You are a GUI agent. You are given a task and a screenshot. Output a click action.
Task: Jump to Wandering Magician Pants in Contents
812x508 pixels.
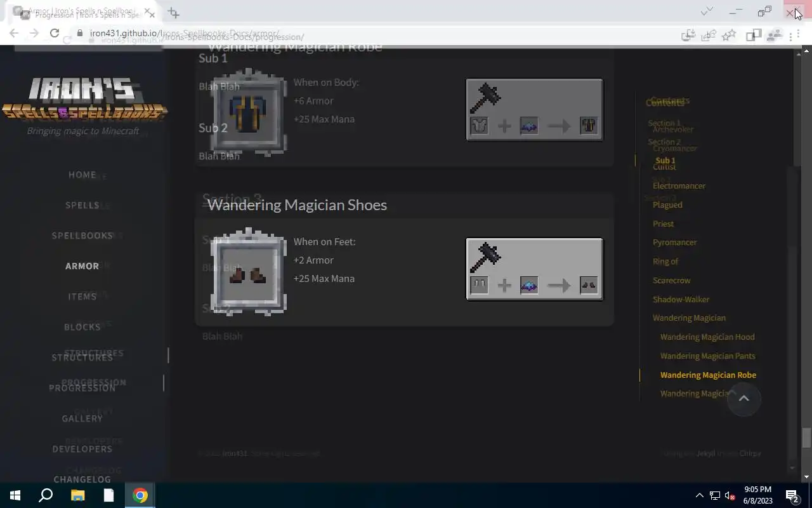tap(707, 356)
